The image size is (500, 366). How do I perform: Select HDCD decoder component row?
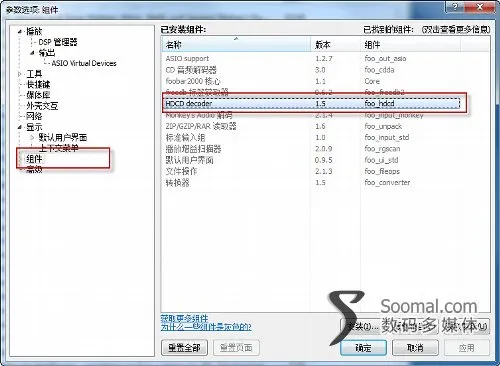(312, 104)
